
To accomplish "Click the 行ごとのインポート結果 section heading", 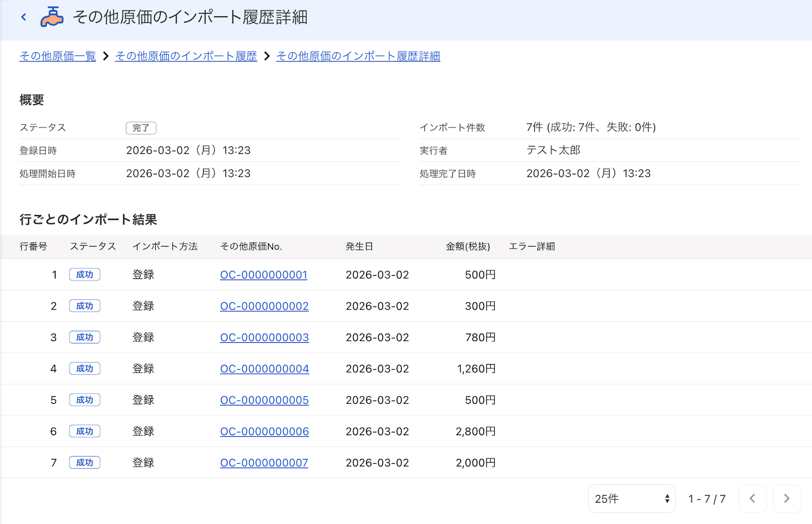I will pyautogui.click(x=88, y=220).
